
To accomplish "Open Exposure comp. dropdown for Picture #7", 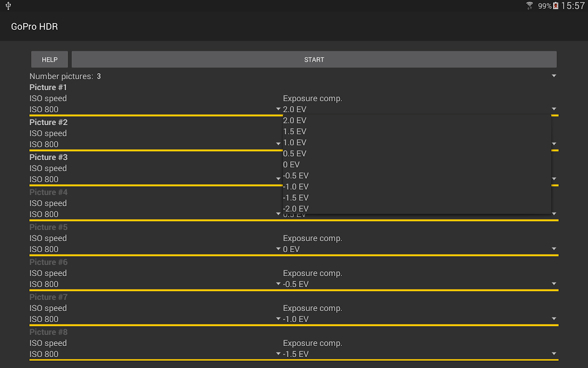I will point(421,319).
